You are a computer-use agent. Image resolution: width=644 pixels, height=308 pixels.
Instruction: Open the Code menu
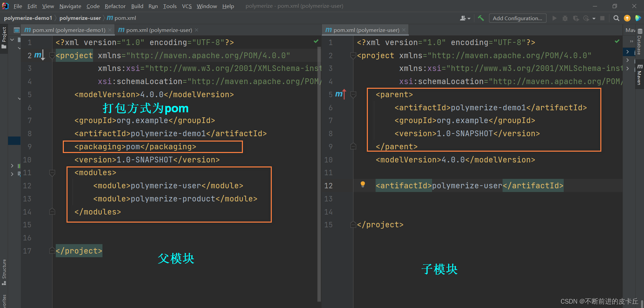point(93,6)
